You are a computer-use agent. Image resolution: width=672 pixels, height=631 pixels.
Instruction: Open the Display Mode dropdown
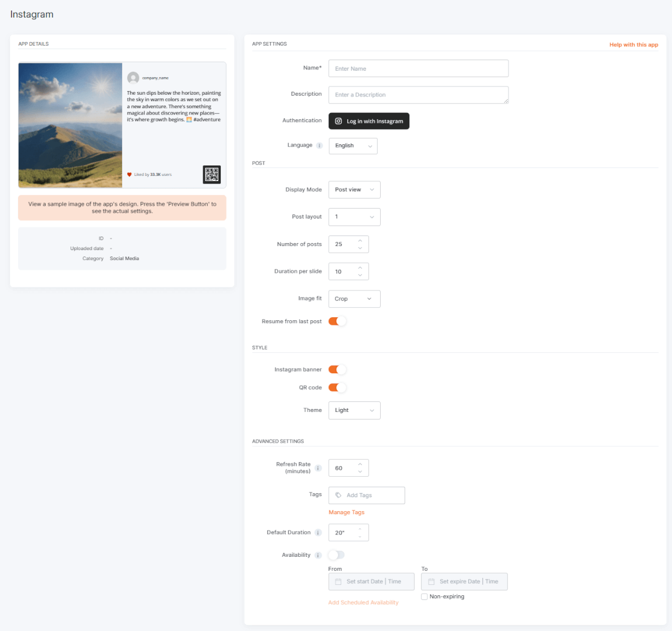coord(354,189)
